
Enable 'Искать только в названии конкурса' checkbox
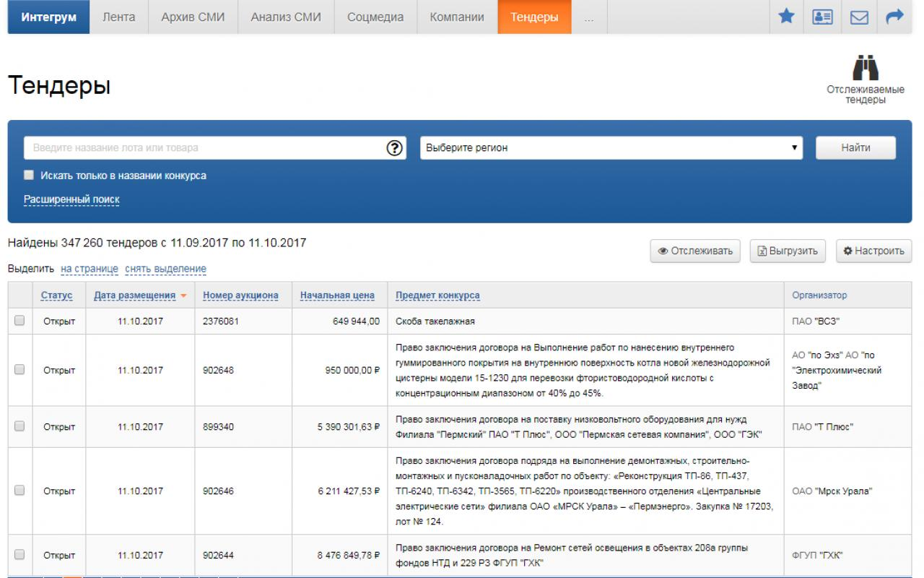point(29,176)
